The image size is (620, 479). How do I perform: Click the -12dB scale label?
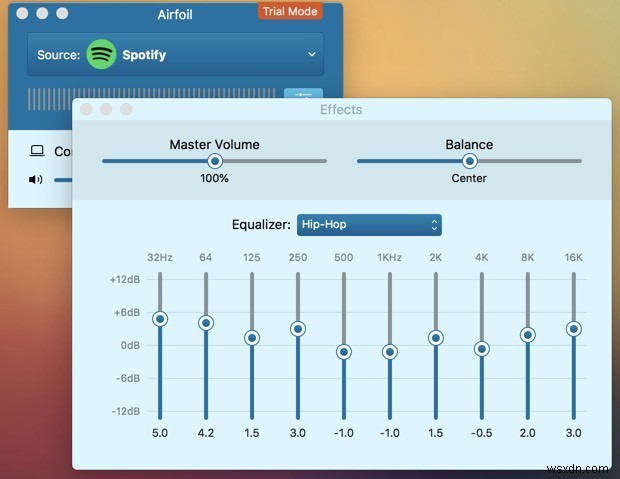click(x=126, y=411)
